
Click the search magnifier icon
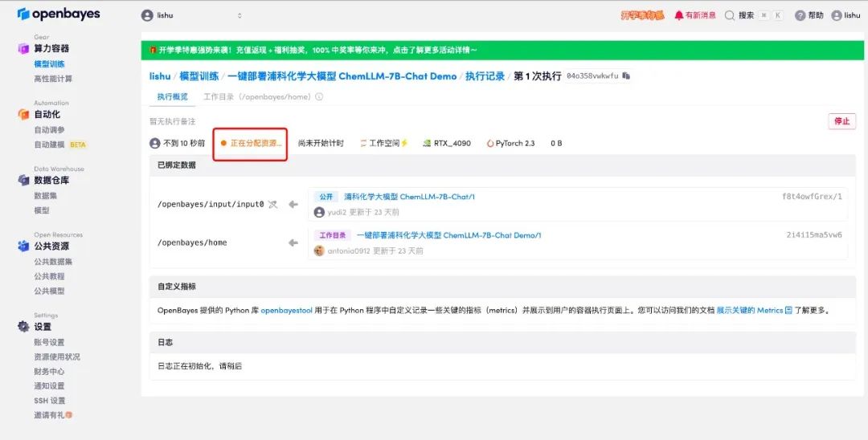coord(730,15)
